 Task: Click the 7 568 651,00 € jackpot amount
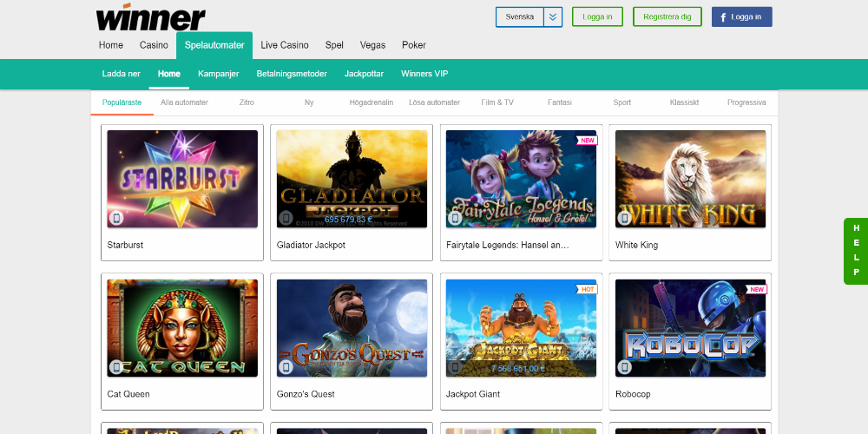click(518, 368)
